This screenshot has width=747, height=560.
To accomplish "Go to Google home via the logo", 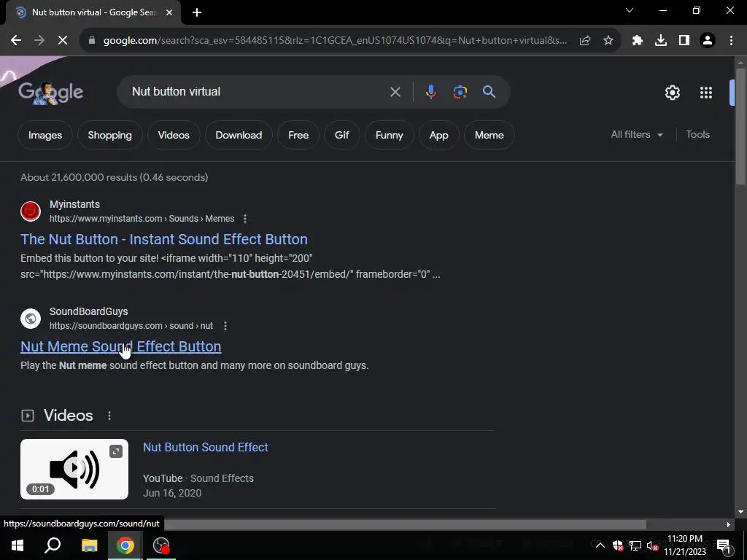I will point(50,93).
